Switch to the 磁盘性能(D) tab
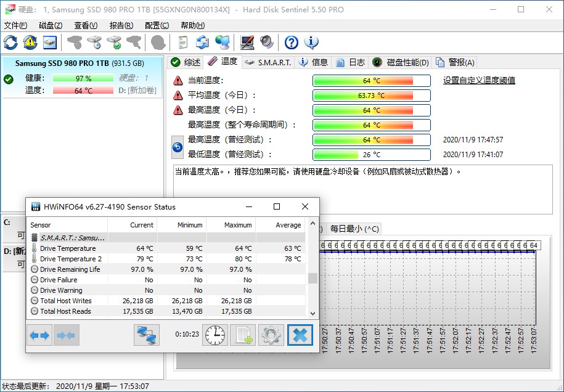564x392 pixels. [x=401, y=63]
